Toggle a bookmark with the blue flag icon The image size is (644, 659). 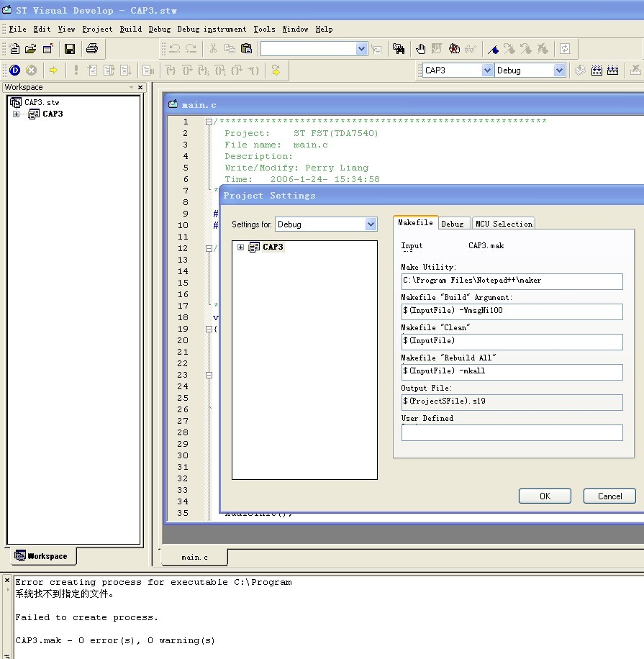[493, 49]
